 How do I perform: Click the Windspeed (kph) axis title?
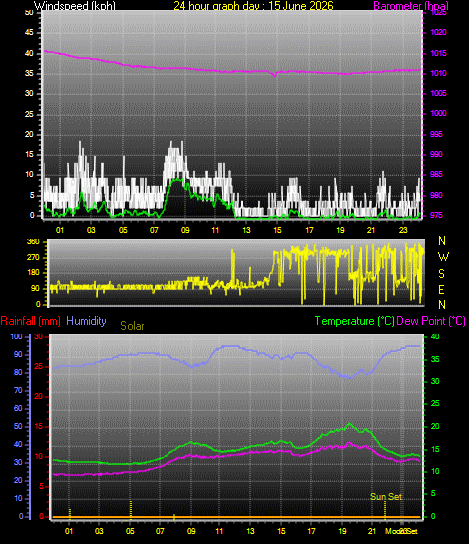click(75, 6)
